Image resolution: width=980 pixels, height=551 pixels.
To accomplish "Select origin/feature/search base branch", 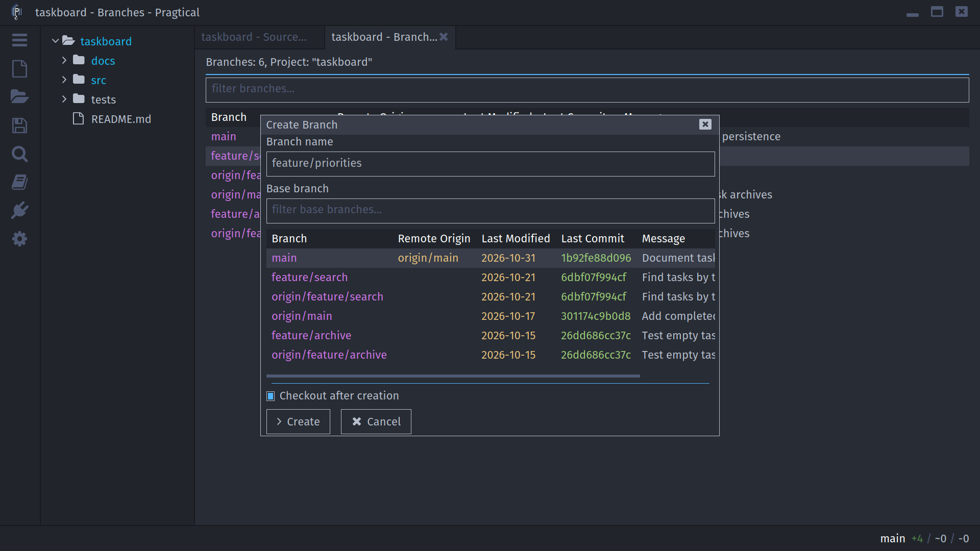I will click(491, 297).
